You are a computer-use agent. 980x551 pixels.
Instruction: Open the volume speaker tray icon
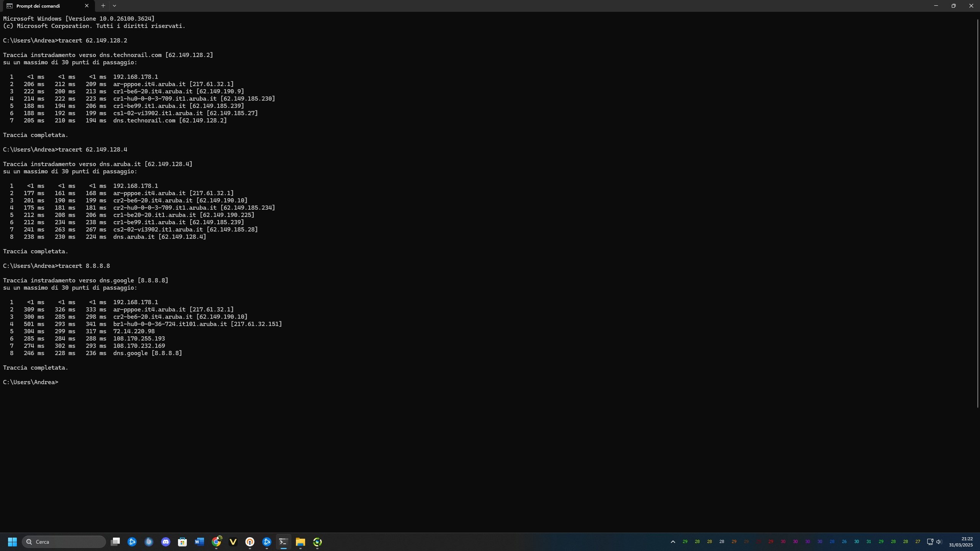pyautogui.click(x=939, y=542)
